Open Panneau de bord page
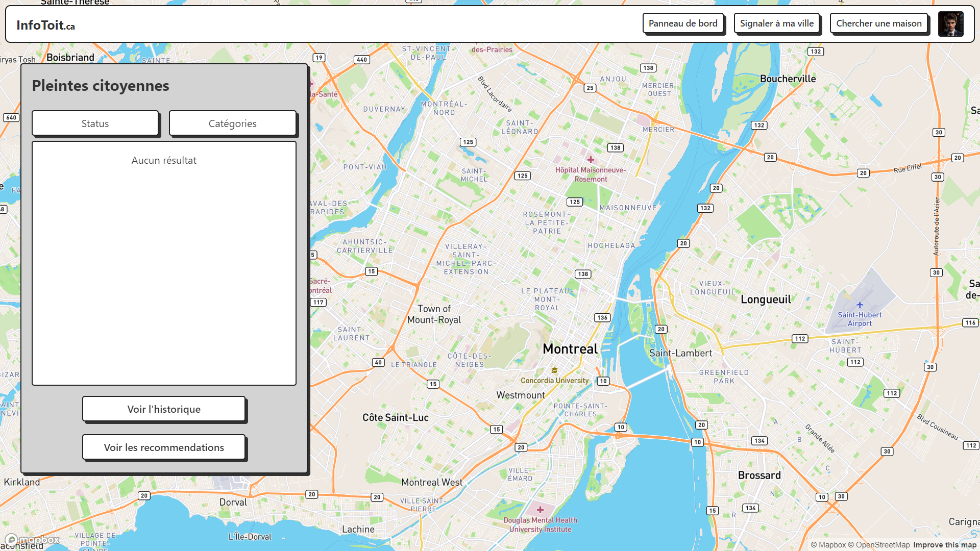 683,23
